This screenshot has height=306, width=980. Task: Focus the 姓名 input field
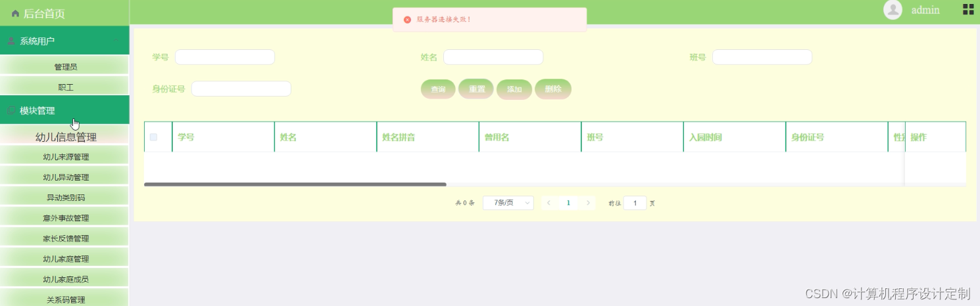click(493, 57)
